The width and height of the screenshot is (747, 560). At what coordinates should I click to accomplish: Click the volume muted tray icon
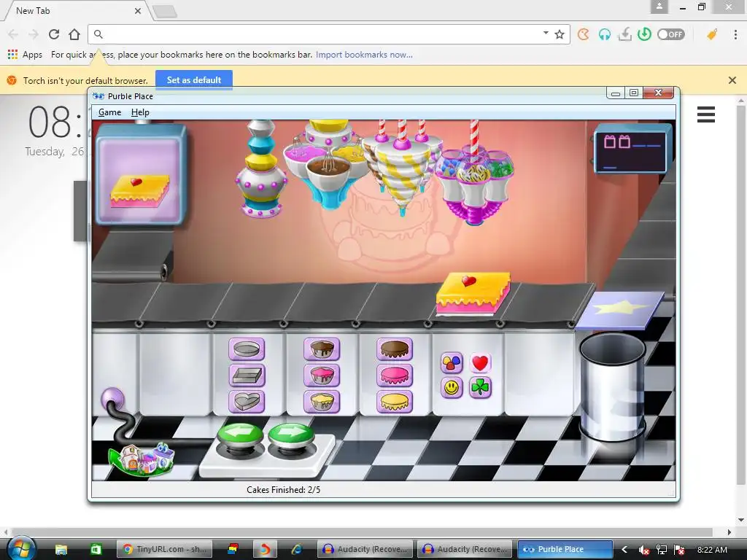[643, 550]
